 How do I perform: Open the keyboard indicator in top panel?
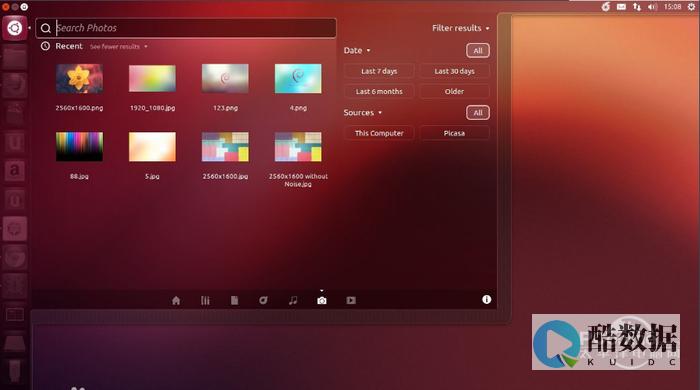pyautogui.click(x=621, y=7)
